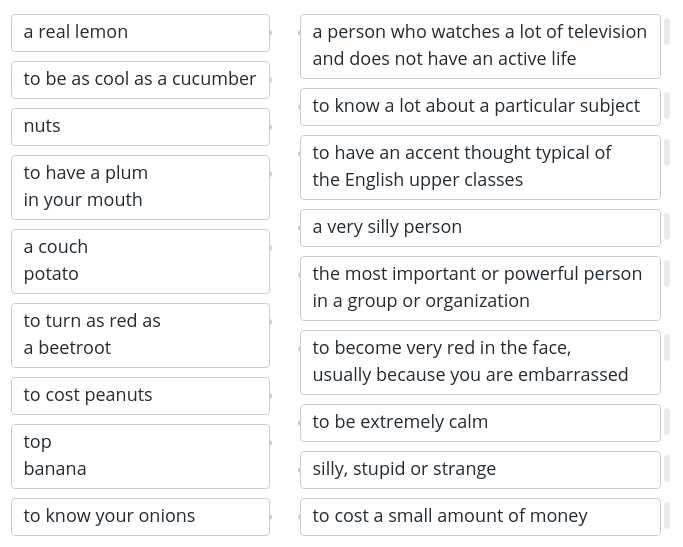
Task: Choose the 'a very silly person' definition
Action: tap(480, 228)
